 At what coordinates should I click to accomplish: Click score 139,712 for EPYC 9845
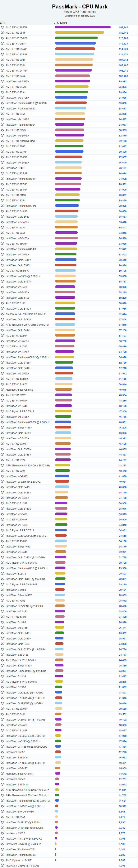[123, 33]
